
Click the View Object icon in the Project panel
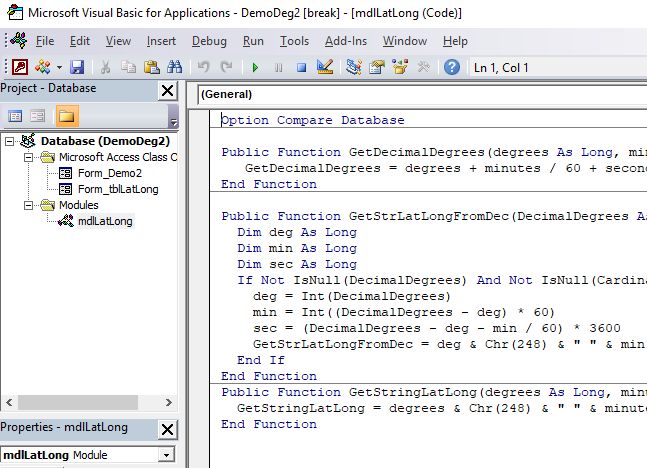click(38, 116)
